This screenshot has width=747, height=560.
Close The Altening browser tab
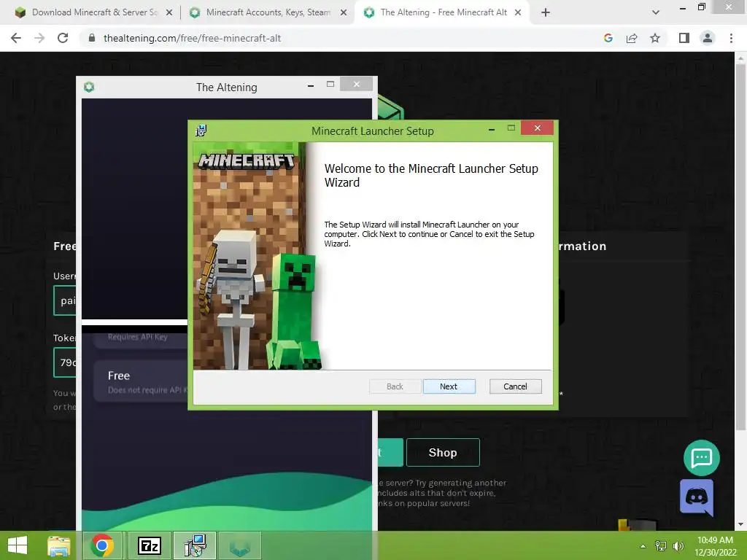click(x=518, y=13)
